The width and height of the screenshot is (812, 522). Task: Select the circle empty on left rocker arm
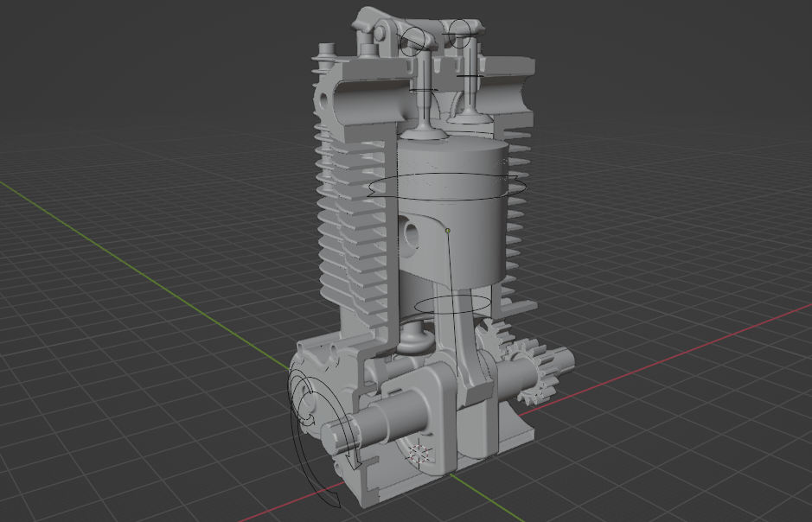point(415,37)
